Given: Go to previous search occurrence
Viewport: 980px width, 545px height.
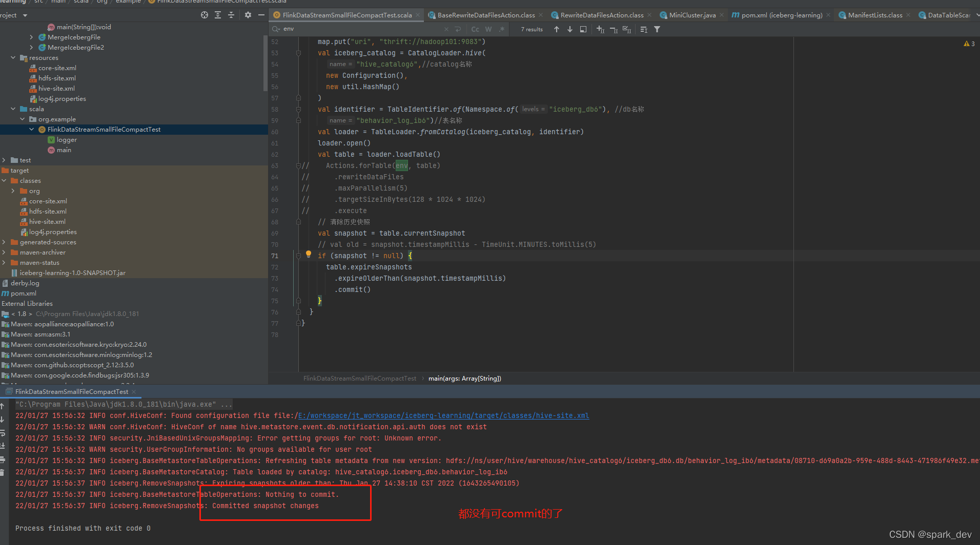Looking at the screenshot, I should [557, 29].
